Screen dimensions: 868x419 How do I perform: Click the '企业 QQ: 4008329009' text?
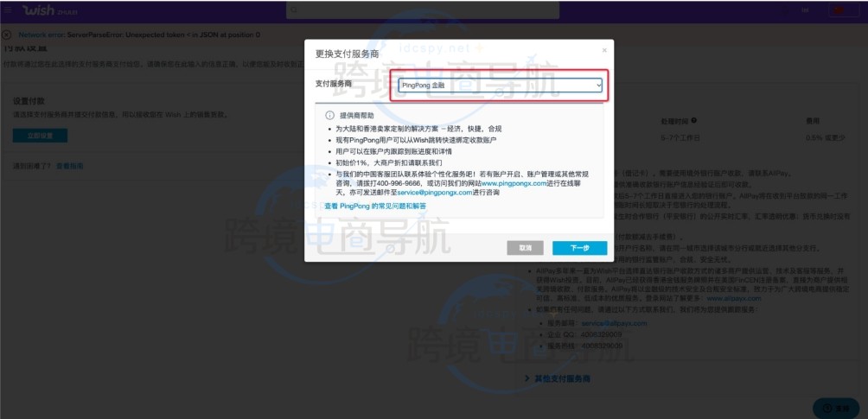[x=584, y=335]
